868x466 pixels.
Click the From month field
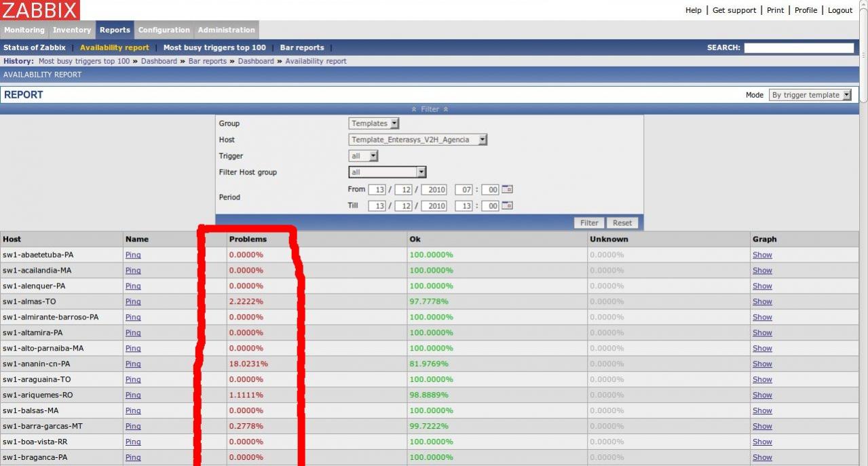point(403,189)
